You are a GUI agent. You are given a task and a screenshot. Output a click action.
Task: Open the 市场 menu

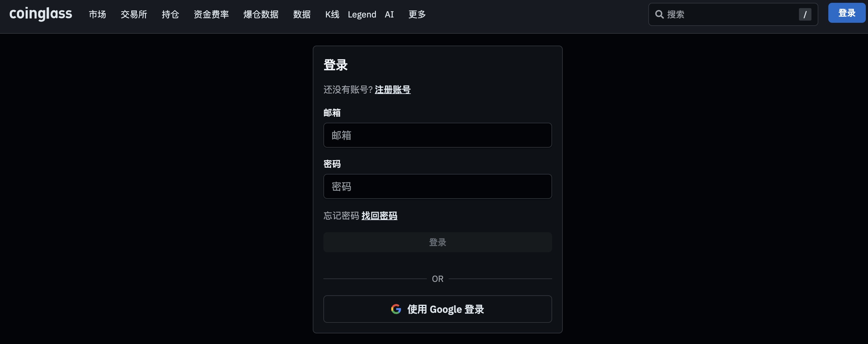[x=97, y=14]
